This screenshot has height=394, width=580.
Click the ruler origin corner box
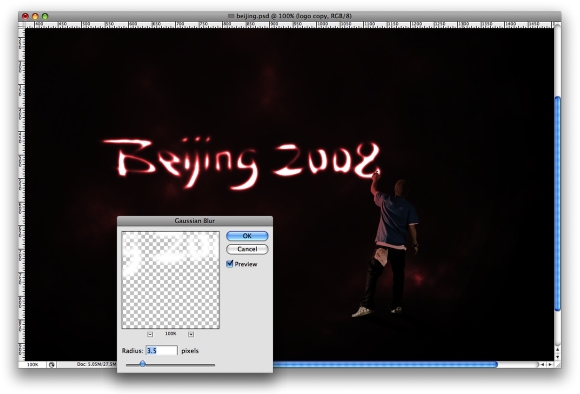tap(21, 25)
